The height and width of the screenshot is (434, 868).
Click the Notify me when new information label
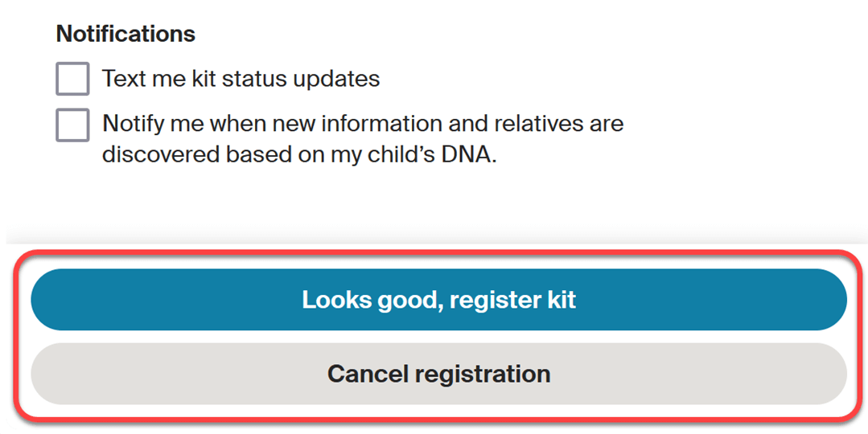tap(363, 139)
